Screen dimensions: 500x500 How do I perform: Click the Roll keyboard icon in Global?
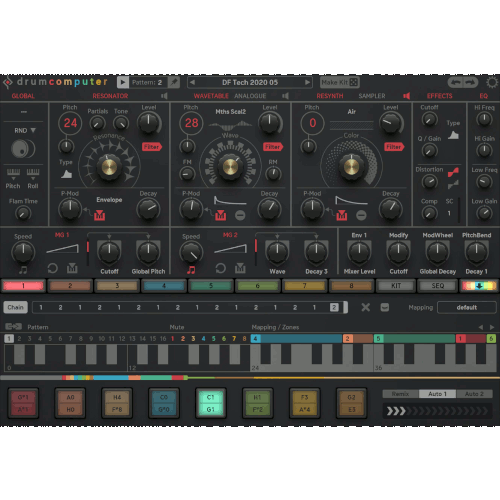tap(33, 173)
